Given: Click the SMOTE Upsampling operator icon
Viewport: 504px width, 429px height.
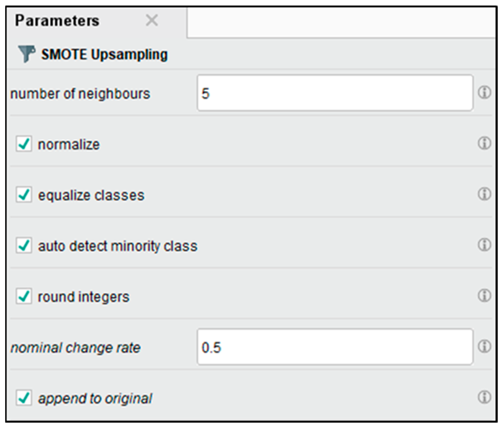Looking at the screenshot, I should [26, 54].
